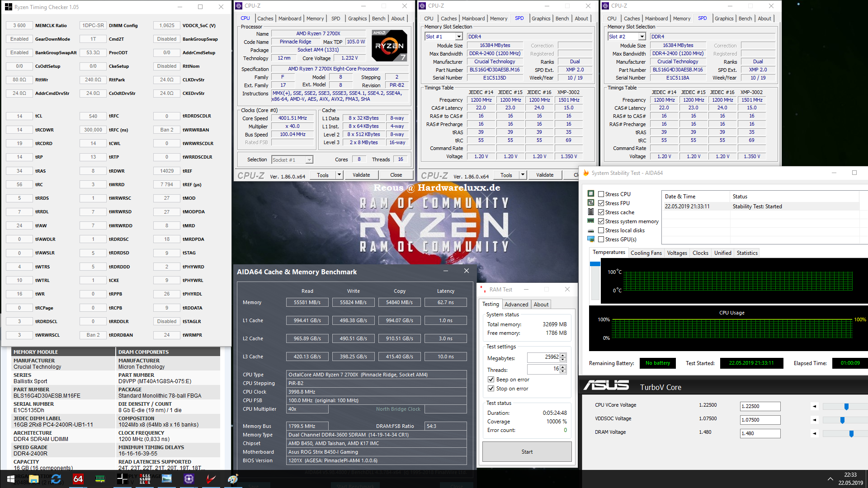Show hidden system tray icons

pyautogui.click(x=830, y=479)
